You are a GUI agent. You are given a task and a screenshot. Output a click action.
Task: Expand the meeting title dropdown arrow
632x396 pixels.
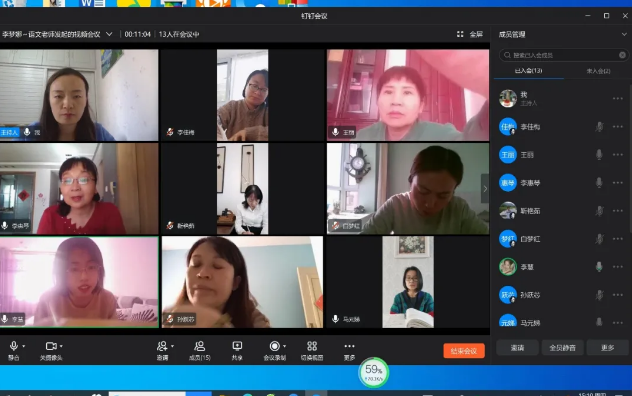109,34
